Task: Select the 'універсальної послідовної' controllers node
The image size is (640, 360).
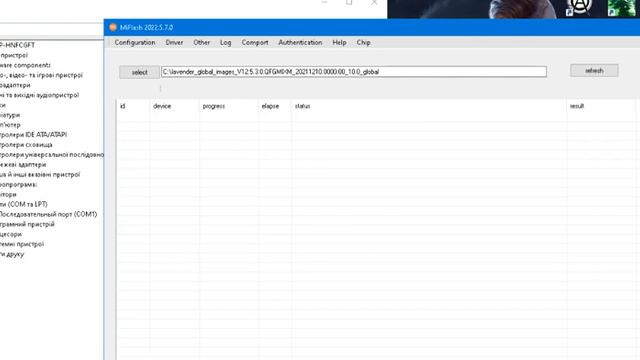Action: click(x=52, y=155)
